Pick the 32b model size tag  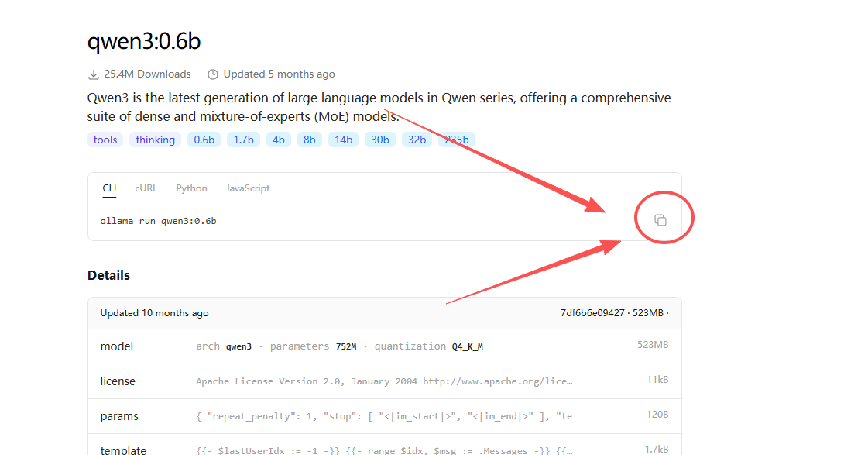click(x=417, y=140)
